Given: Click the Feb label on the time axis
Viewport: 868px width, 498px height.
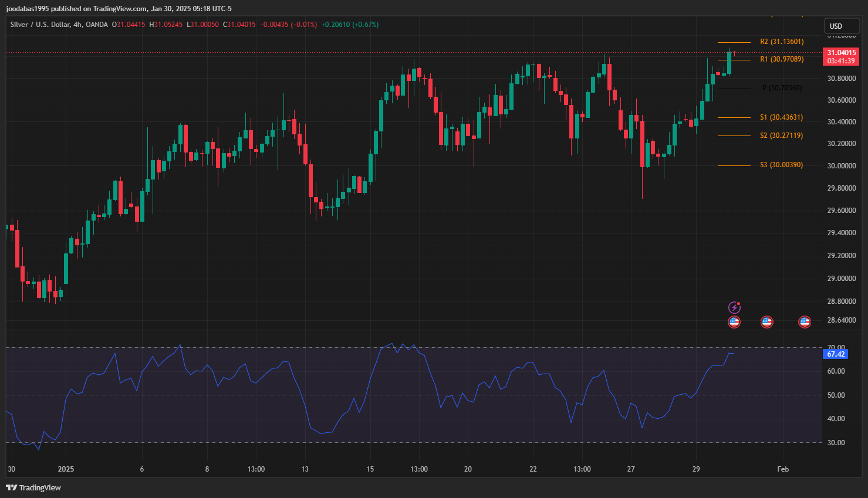Looking at the screenshot, I should point(783,469).
